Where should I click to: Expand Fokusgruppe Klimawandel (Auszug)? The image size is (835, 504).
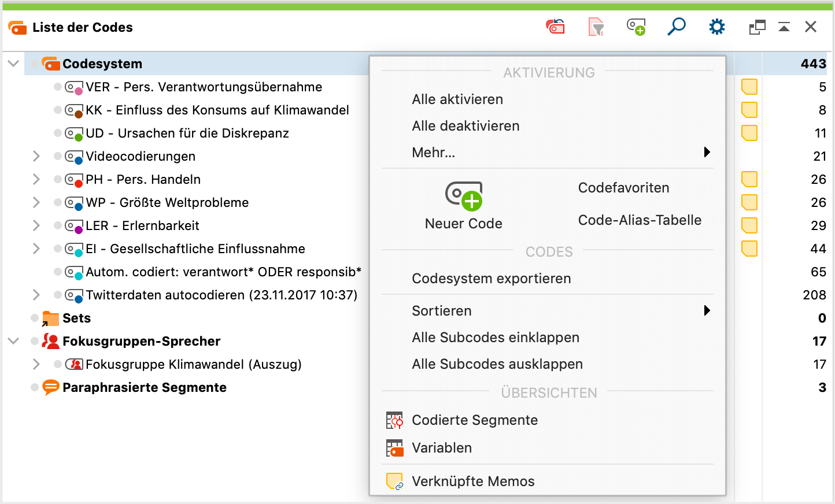coord(36,364)
